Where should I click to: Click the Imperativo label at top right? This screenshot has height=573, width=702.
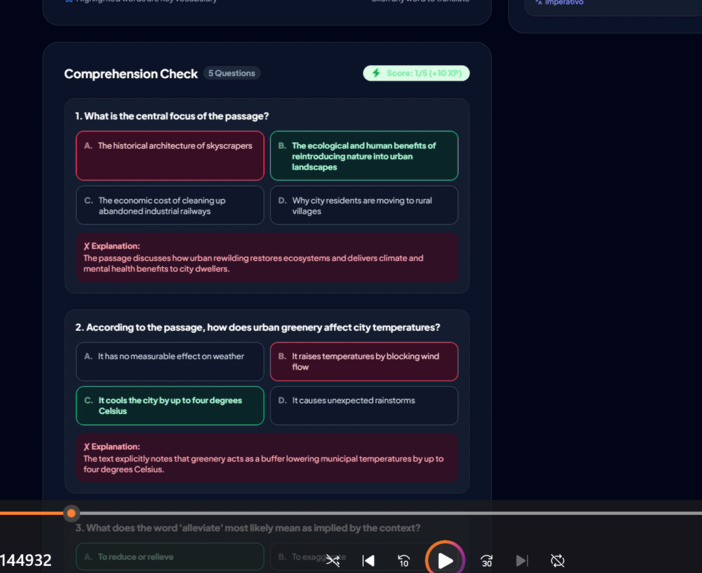click(x=564, y=2)
